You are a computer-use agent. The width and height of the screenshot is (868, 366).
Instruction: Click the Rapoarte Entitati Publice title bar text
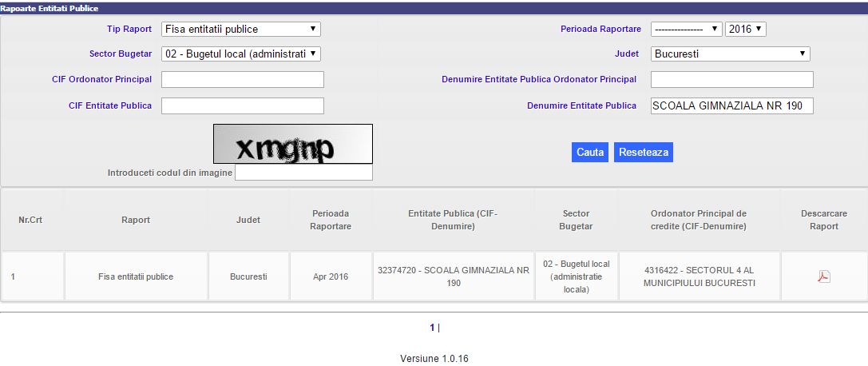50,9
